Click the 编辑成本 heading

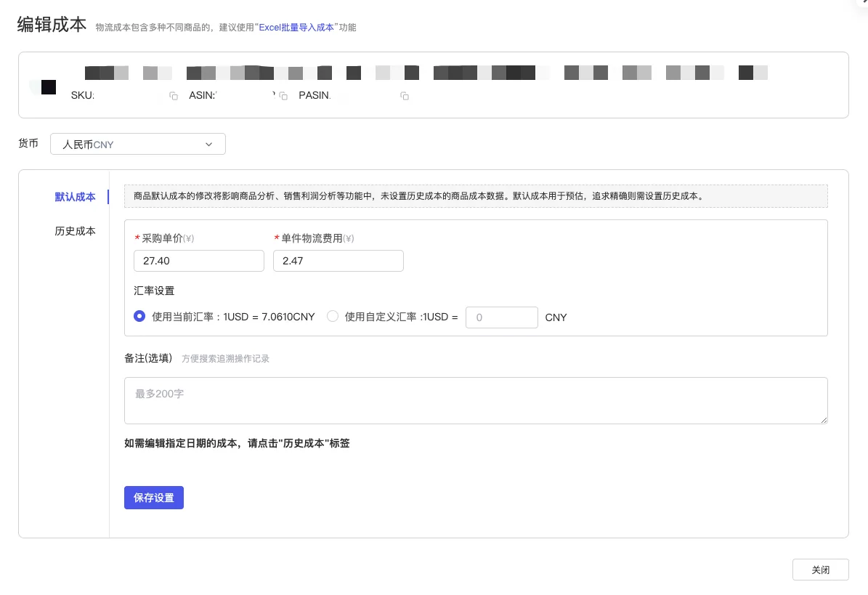point(52,25)
